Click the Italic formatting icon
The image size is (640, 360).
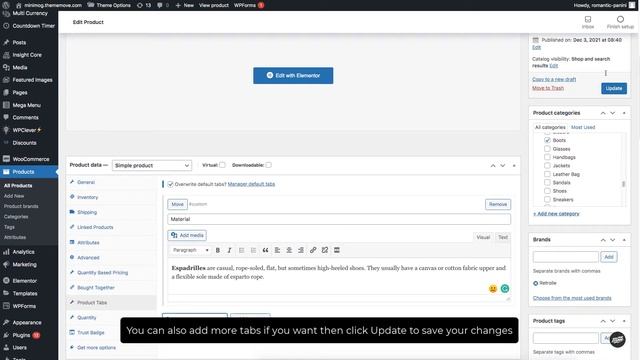click(x=229, y=250)
